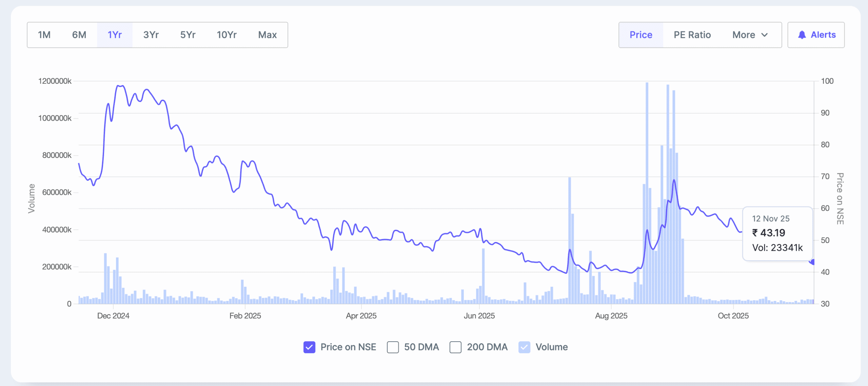868x386 pixels.
Task: Disable the Volume checkbox
Action: click(x=525, y=347)
